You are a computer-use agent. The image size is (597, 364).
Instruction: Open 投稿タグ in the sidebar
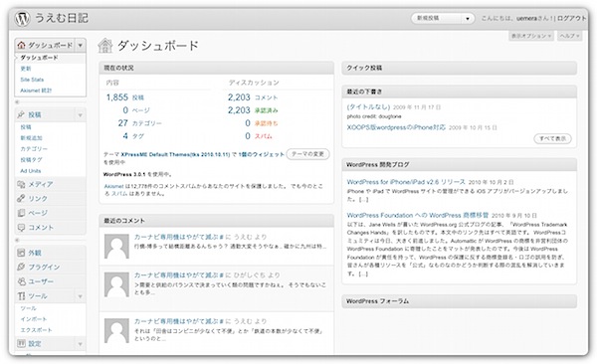(x=31, y=160)
